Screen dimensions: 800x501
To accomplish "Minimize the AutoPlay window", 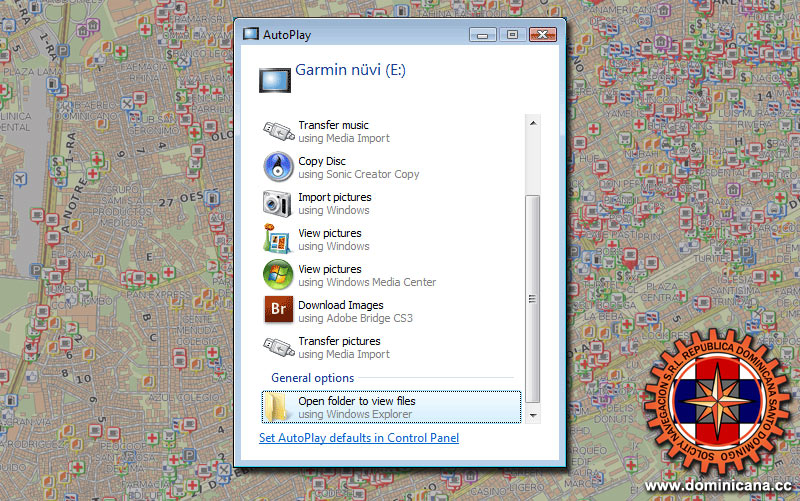I will (483, 35).
